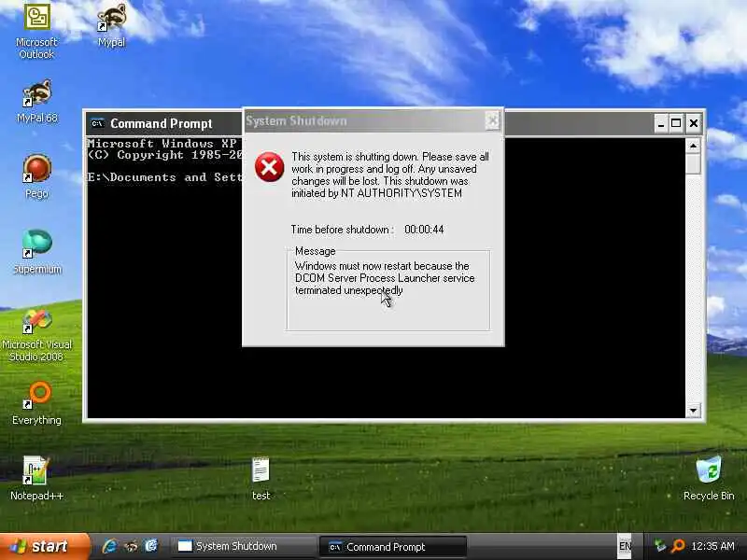Click the Message group box label
The width and height of the screenshot is (747, 560).
315,251
